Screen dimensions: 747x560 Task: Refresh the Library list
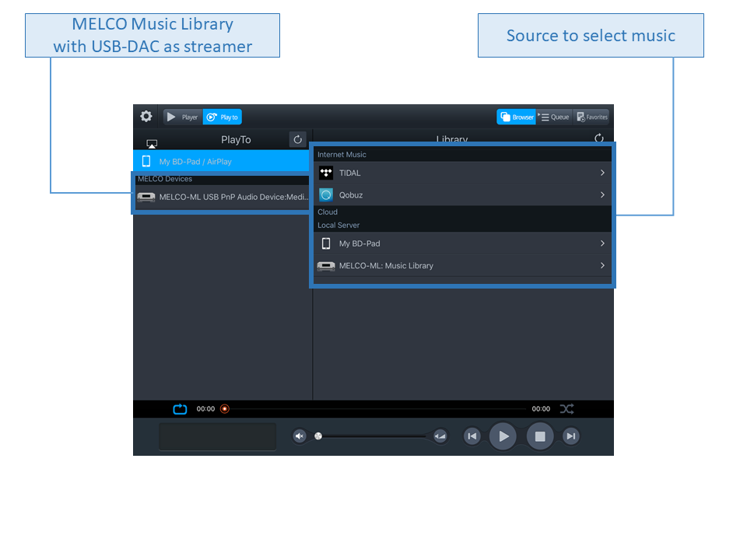[599, 138]
